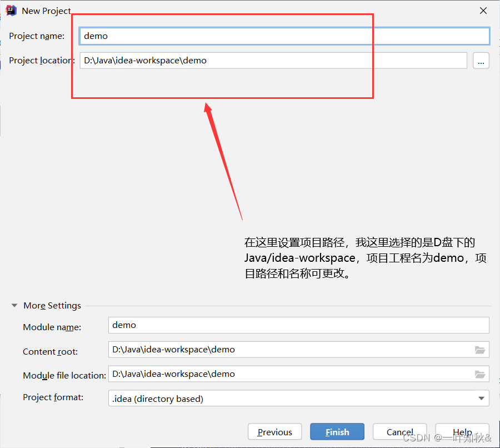Close the New Project dialog

click(x=483, y=11)
